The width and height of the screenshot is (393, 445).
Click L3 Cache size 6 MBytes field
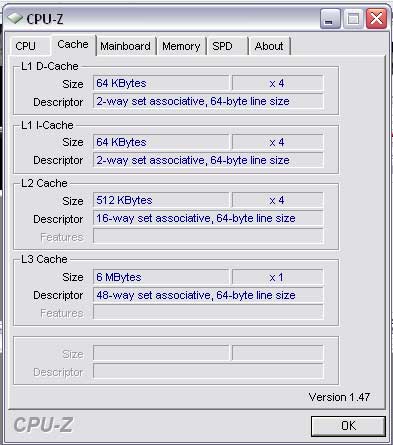(161, 277)
